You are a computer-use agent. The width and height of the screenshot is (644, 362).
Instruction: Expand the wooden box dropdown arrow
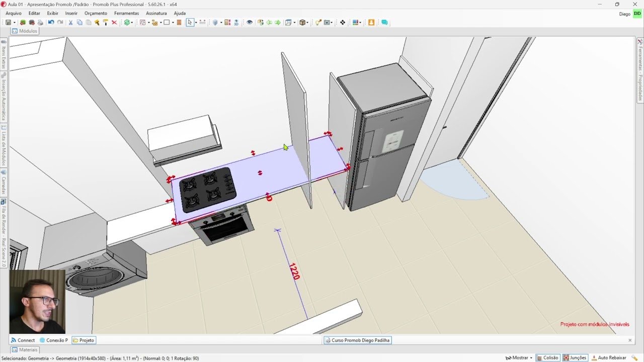tap(307, 22)
